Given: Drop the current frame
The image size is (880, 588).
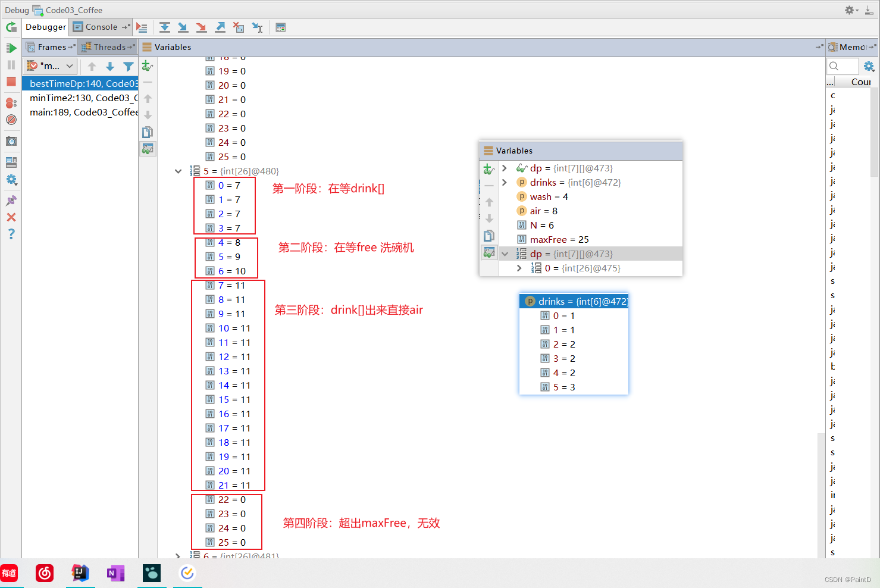Looking at the screenshot, I should pyautogui.click(x=239, y=27).
